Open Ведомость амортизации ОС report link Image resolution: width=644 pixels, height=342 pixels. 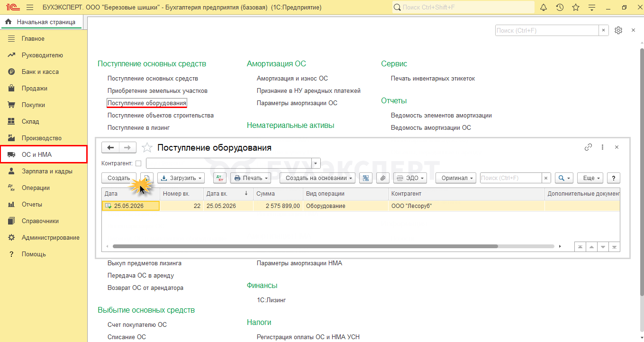pos(431,127)
